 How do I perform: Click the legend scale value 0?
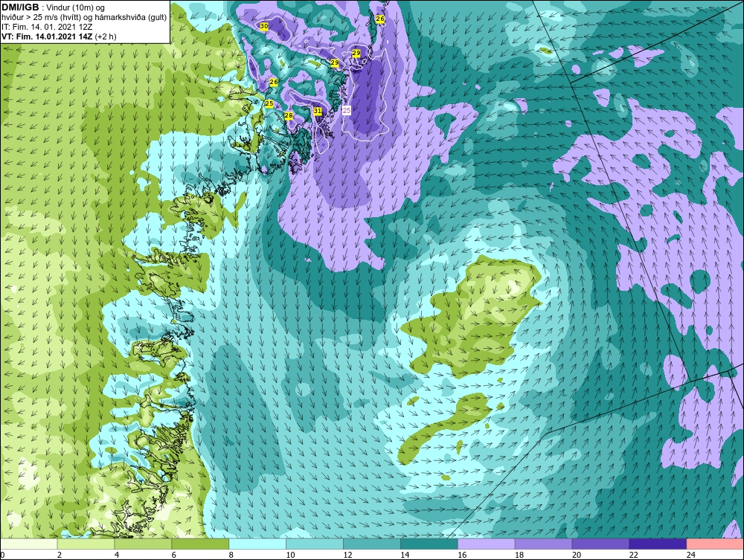(2, 555)
